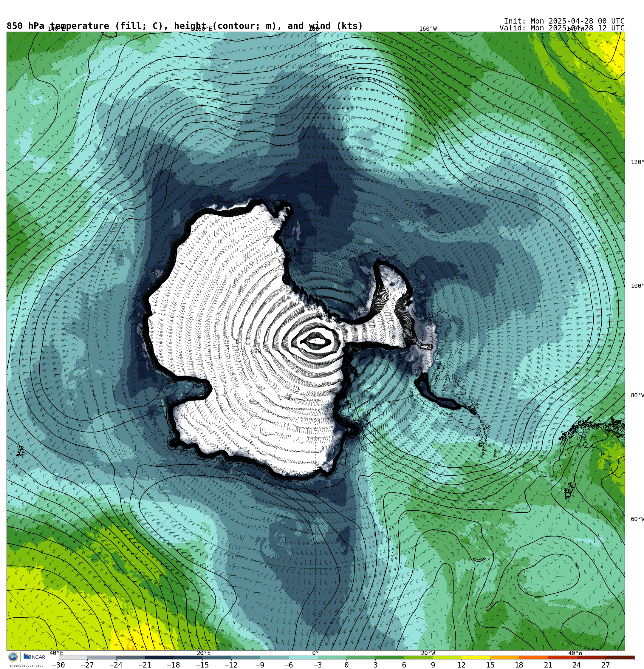Click the 40°W longitude label at bottom

pos(575,653)
